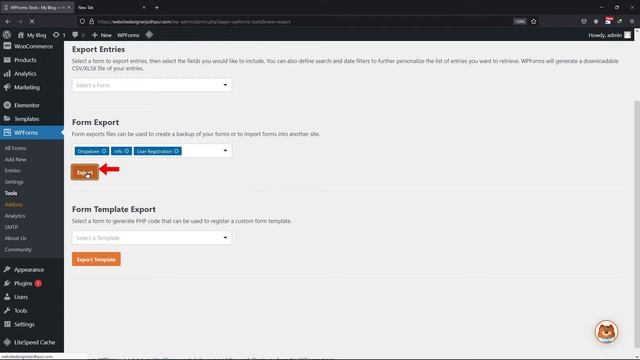
Task: Go to All Forms submenu
Action: [x=16, y=148]
